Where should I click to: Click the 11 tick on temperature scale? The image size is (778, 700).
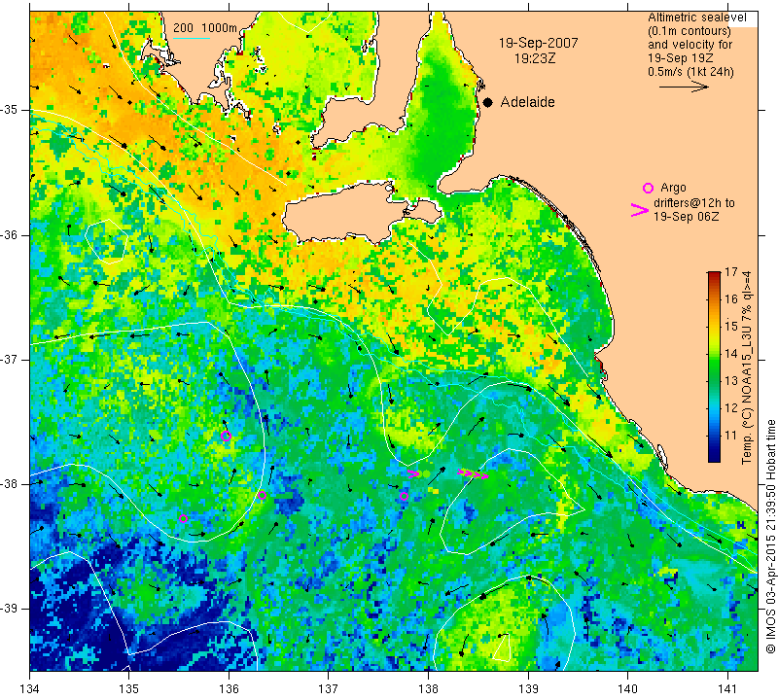(x=731, y=436)
